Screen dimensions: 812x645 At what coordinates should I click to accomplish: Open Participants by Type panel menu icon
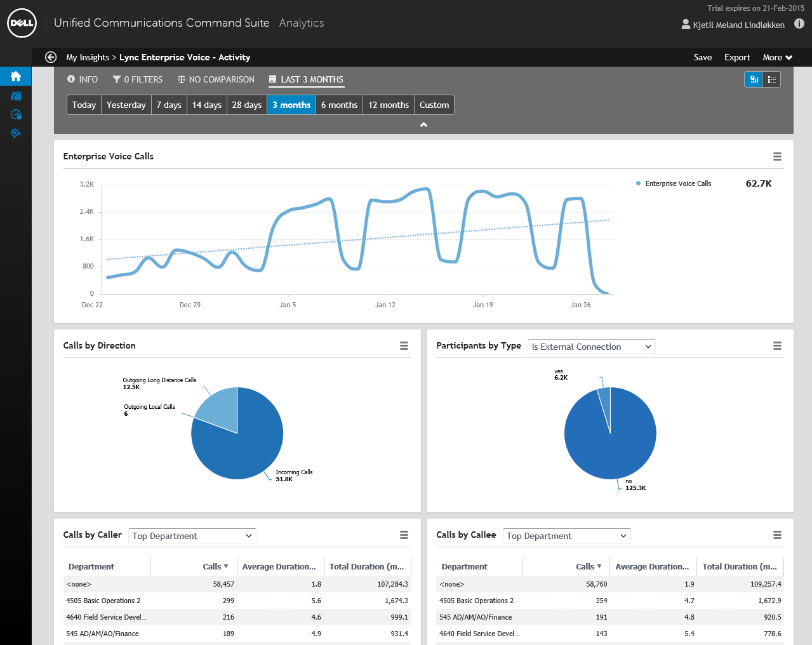(777, 346)
